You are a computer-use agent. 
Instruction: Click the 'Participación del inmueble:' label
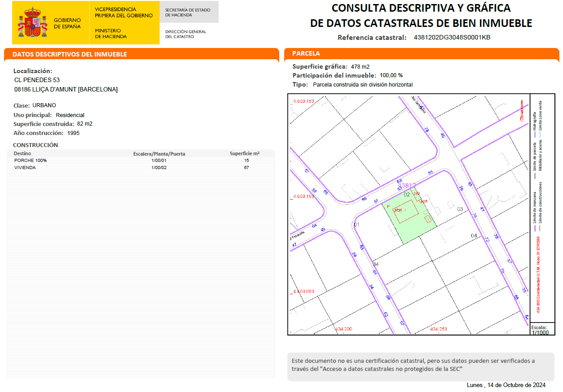[x=334, y=75]
